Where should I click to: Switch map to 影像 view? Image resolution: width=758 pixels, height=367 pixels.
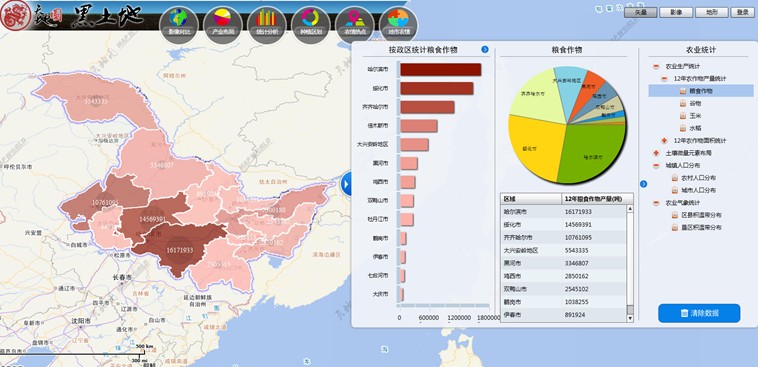point(676,13)
